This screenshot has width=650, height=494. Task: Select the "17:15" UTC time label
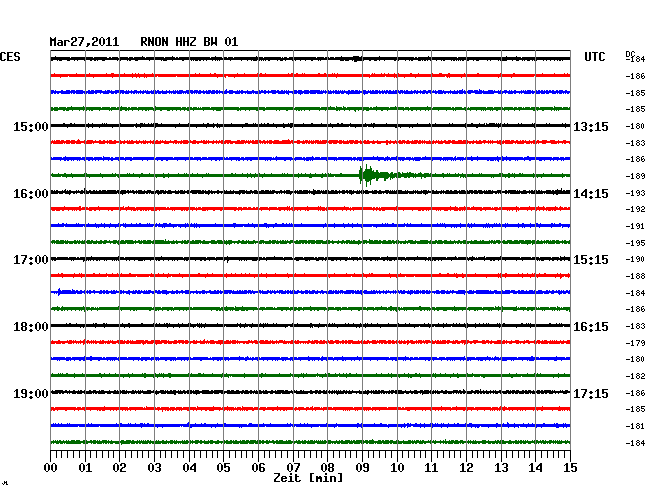point(591,393)
